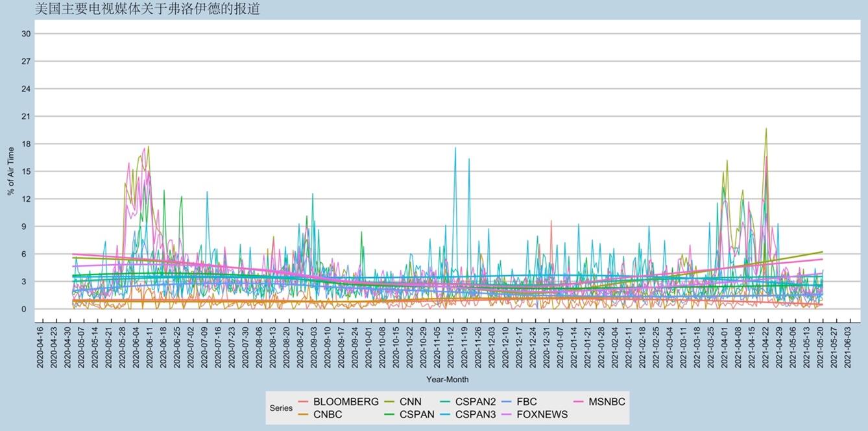868x431 pixels.
Task: Click the chart title about Floyd coverage
Action: pyautogui.click(x=147, y=9)
